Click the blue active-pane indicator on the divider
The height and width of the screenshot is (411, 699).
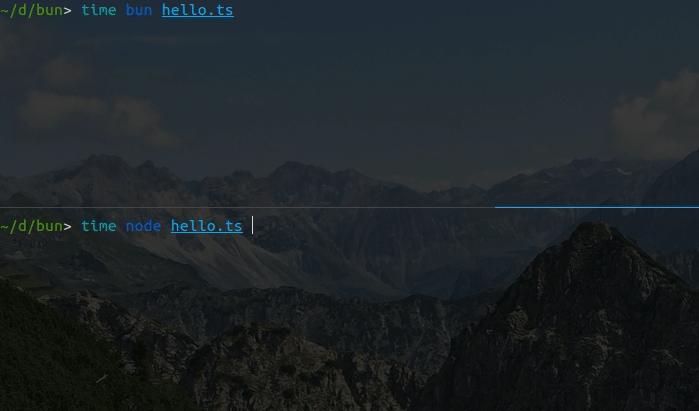(x=596, y=207)
